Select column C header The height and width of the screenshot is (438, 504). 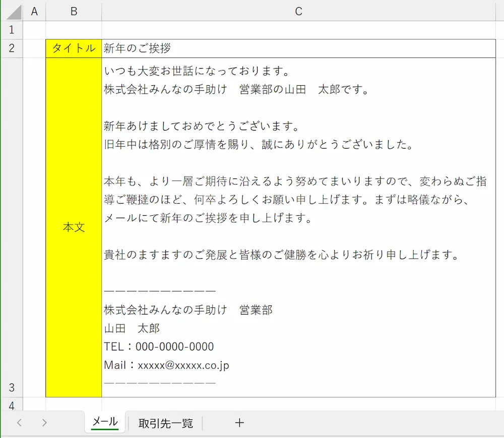tap(298, 11)
